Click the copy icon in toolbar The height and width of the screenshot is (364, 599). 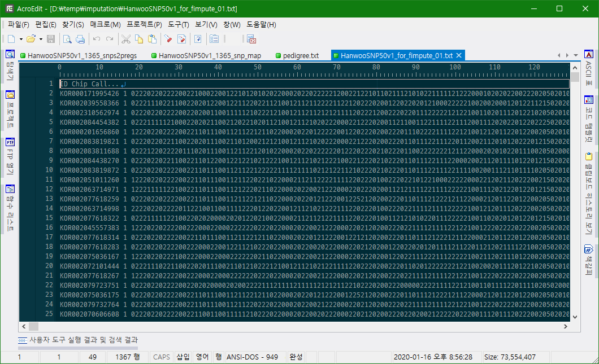[x=139, y=39]
